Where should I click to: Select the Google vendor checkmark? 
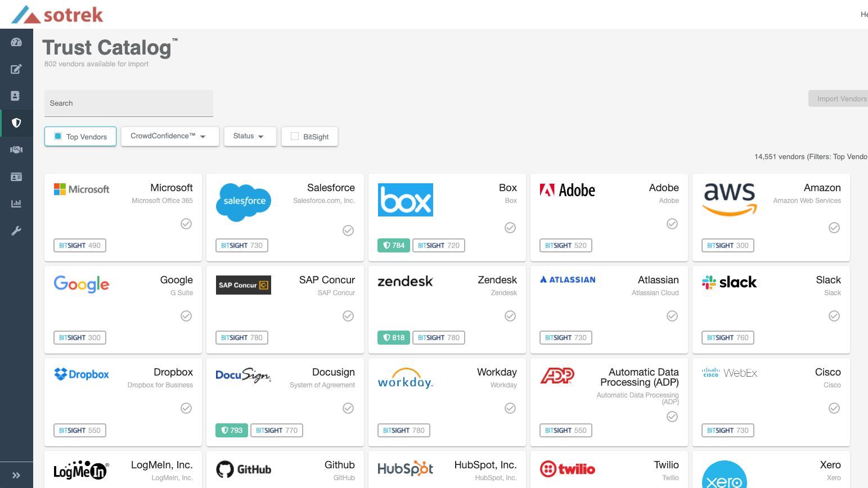coord(186,316)
